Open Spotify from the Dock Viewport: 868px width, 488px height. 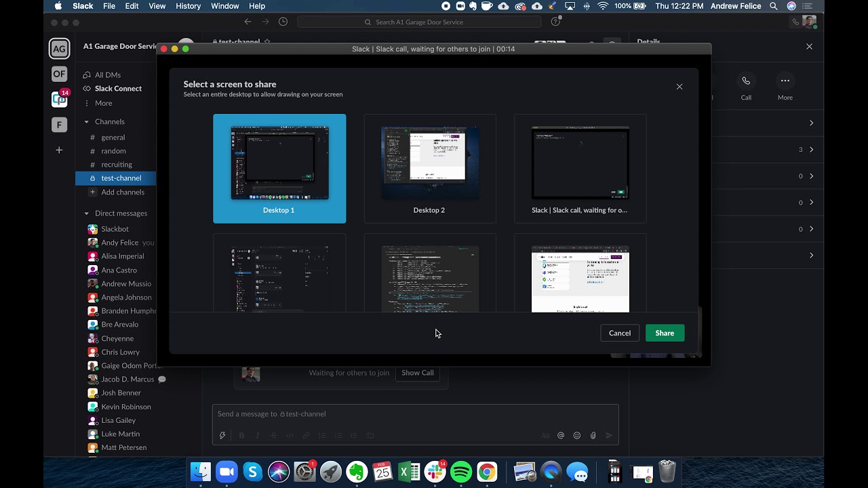(461, 472)
